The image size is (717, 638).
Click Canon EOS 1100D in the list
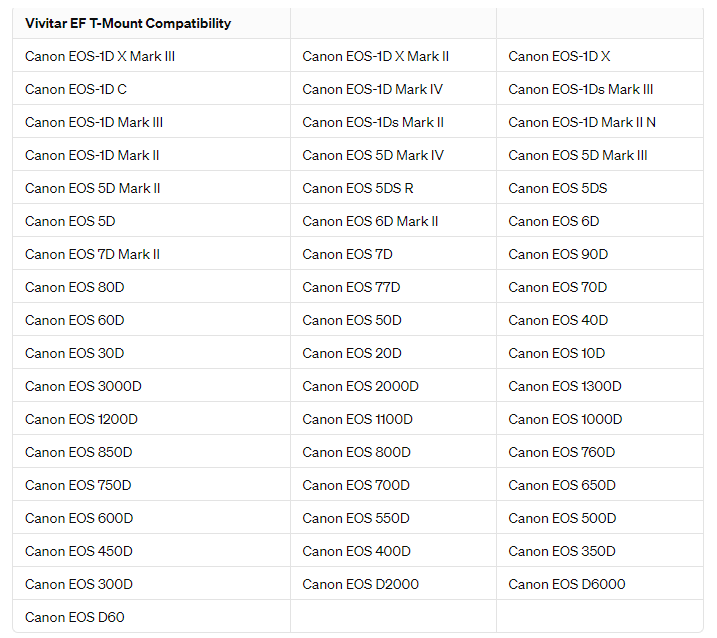coord(358,419)
